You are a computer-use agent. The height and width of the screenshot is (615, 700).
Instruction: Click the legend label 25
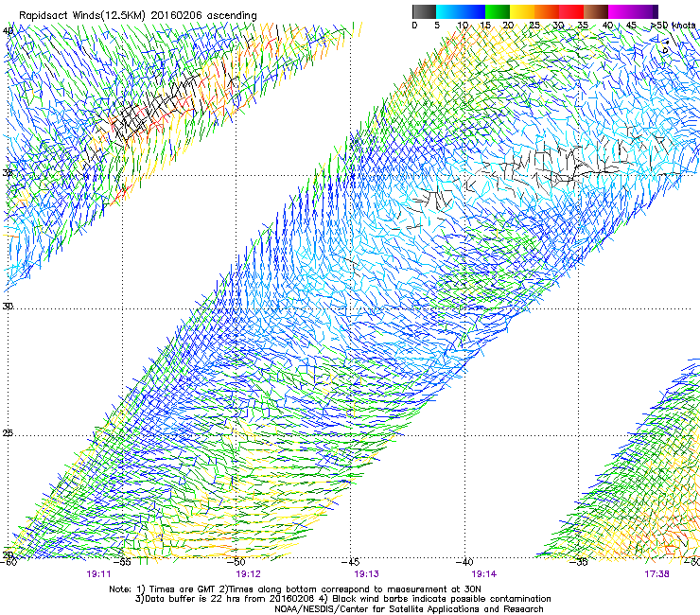(x=534, y=26)
